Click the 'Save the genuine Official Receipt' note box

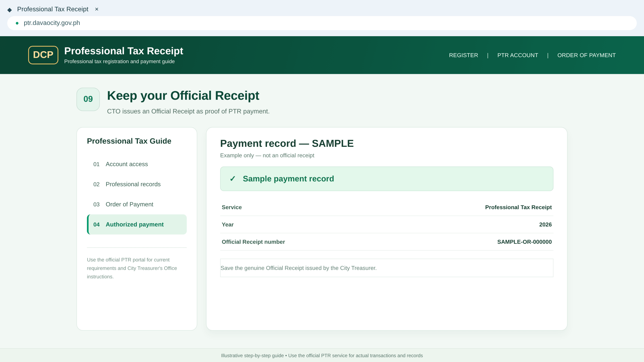pos(387,268)
